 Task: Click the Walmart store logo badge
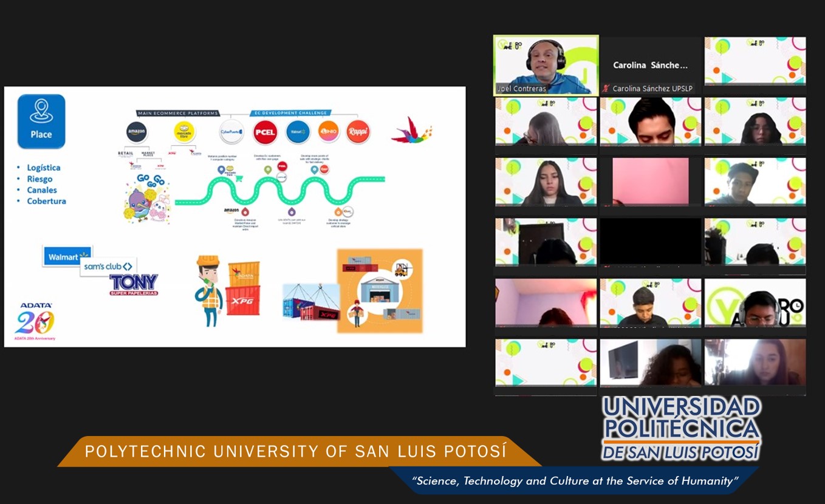(67, 256)
